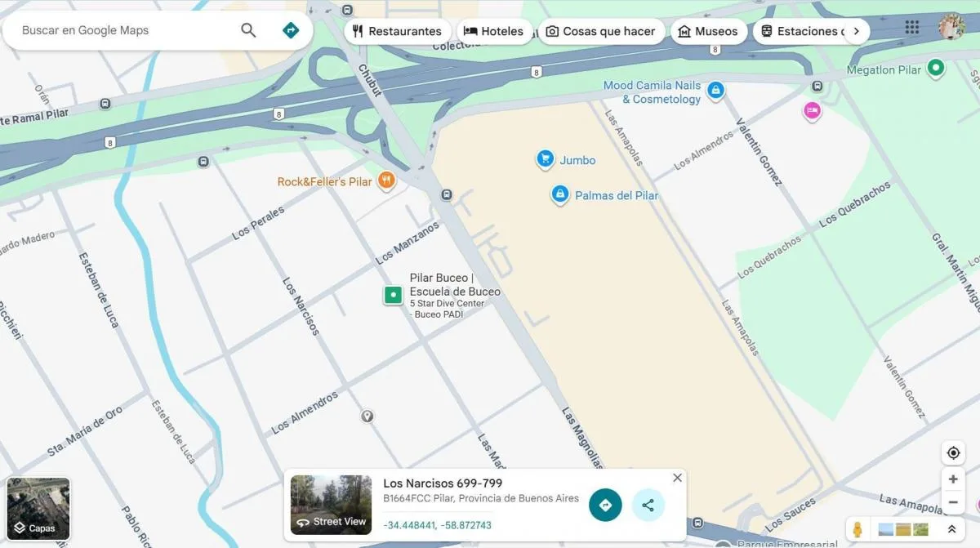
Task: Show my current location
Action: (x=953, y=453)
